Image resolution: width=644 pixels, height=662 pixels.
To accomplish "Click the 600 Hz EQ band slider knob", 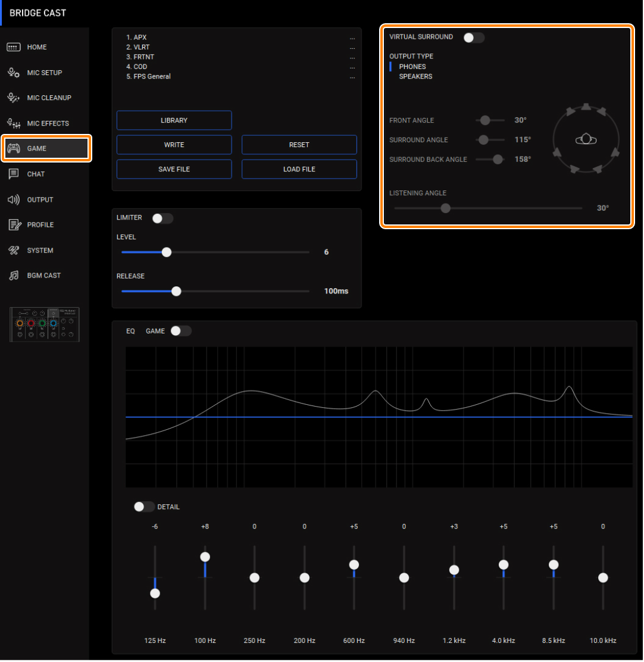I will click(354, 565).
